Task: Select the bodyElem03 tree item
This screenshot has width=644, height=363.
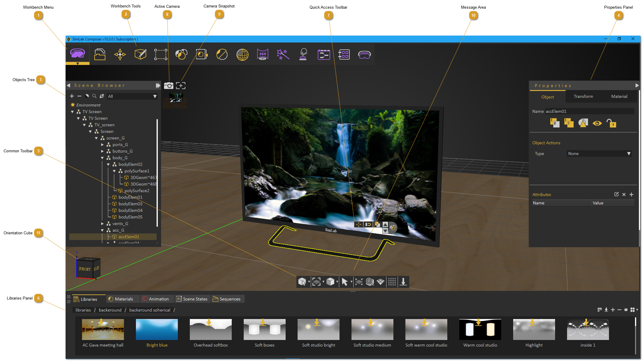Action: [x=130, y=204]
